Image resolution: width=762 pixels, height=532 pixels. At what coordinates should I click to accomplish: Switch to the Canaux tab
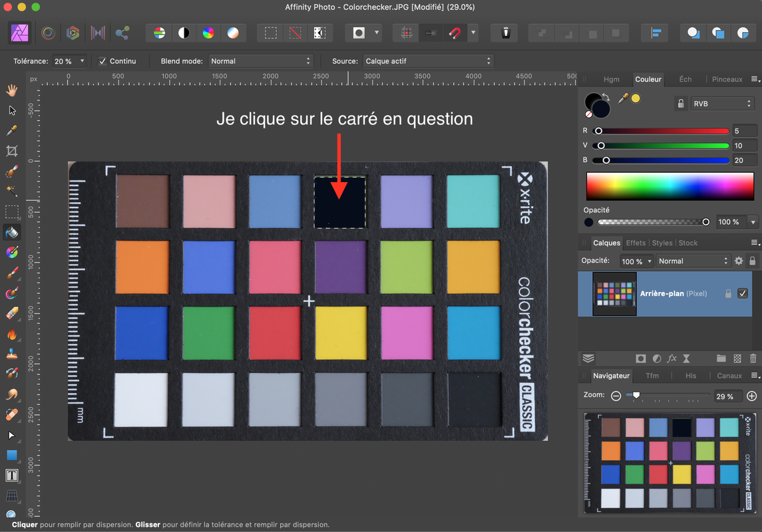pyautogui.click(x=729, y=376)
